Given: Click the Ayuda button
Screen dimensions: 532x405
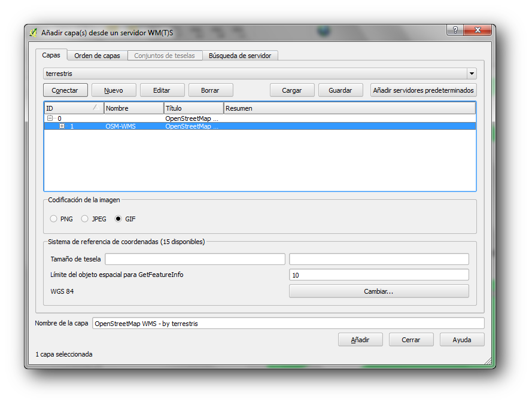Looking at the screenshot, I should coord(462,340).
